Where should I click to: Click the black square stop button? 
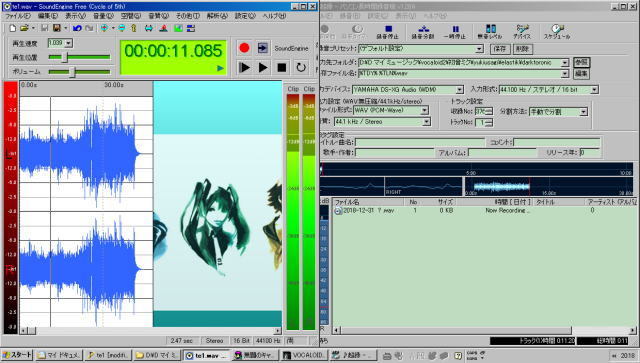tap(282, 67)
